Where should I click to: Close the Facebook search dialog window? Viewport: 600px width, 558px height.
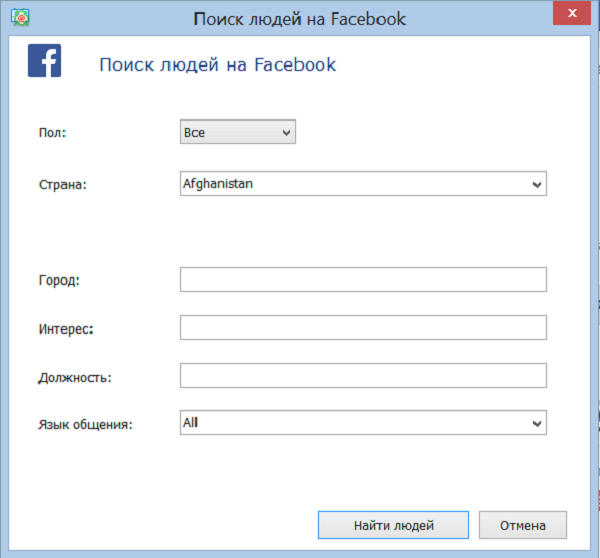(x=572, y=13)
